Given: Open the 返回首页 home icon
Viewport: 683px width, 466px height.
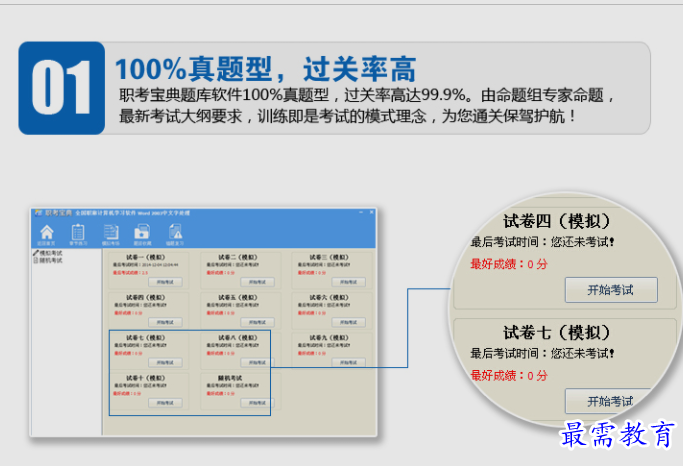Looking at the screenshot, I should pyautogui.click(x=47, y=234).
